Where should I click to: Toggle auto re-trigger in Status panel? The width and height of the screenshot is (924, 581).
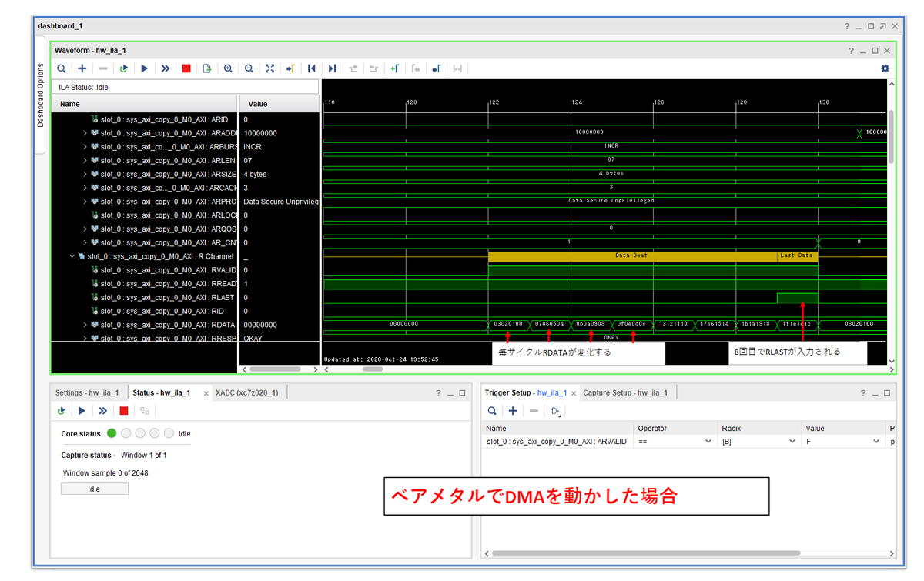[x=62, y=411]
